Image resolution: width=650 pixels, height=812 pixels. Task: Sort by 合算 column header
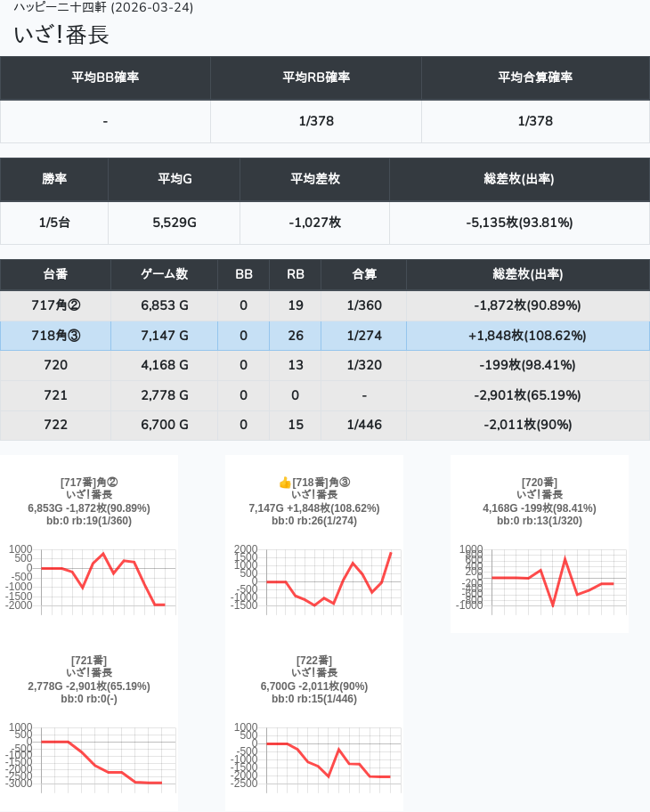[363, 274]
